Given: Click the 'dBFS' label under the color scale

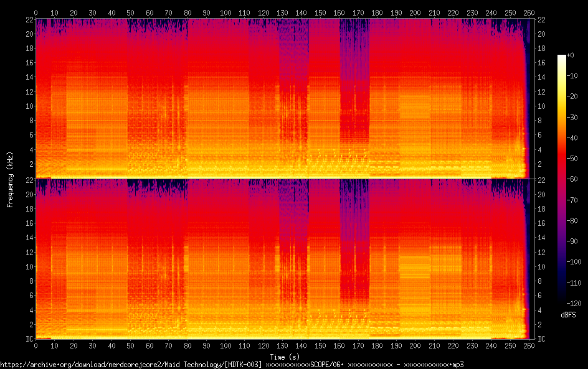Looking at the screenshot, I should (568, 315).
